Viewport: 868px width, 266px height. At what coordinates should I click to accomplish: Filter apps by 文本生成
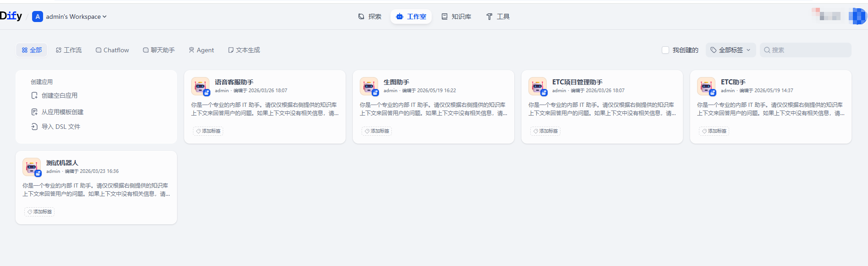pos(244,50)
